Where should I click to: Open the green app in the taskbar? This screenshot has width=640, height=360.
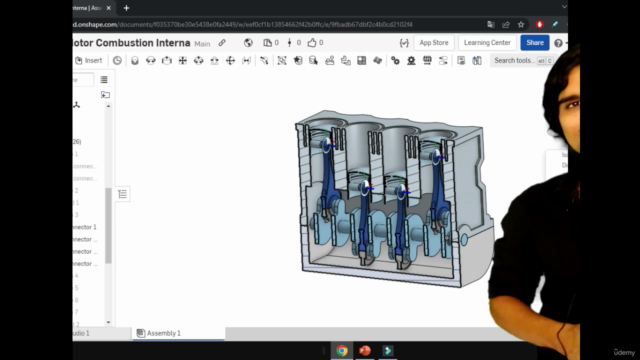pos(388,351)
